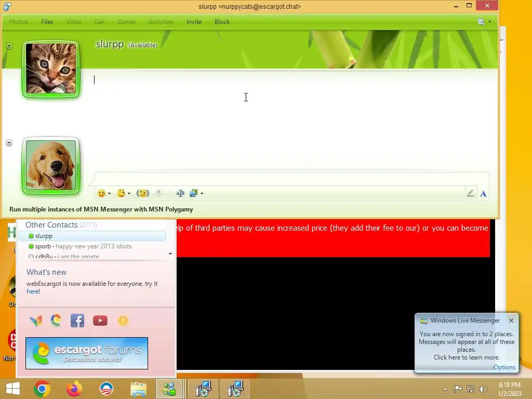Viewport: 532px width, 399px height.
Task: Click Action Center flag tray icon
Action: pos(458,389)
